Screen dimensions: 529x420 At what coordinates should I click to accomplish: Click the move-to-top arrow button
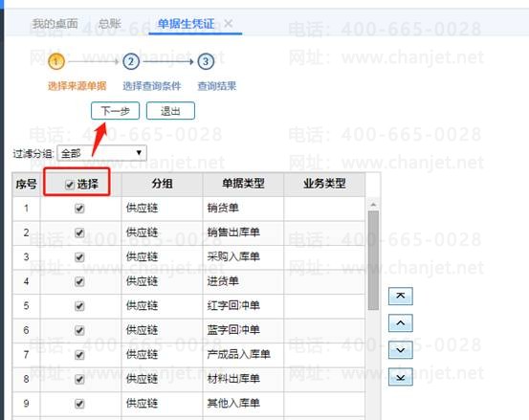coord(401,297)
